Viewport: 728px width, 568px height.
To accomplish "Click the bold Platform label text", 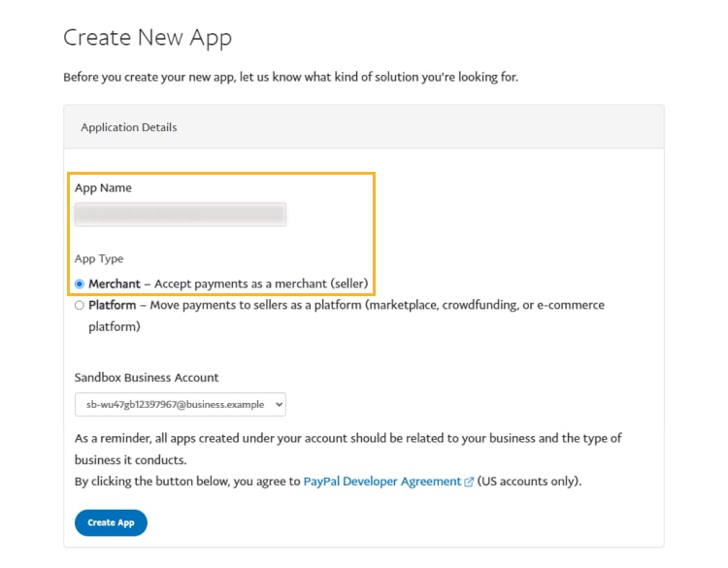I will (x=114, y=305).
